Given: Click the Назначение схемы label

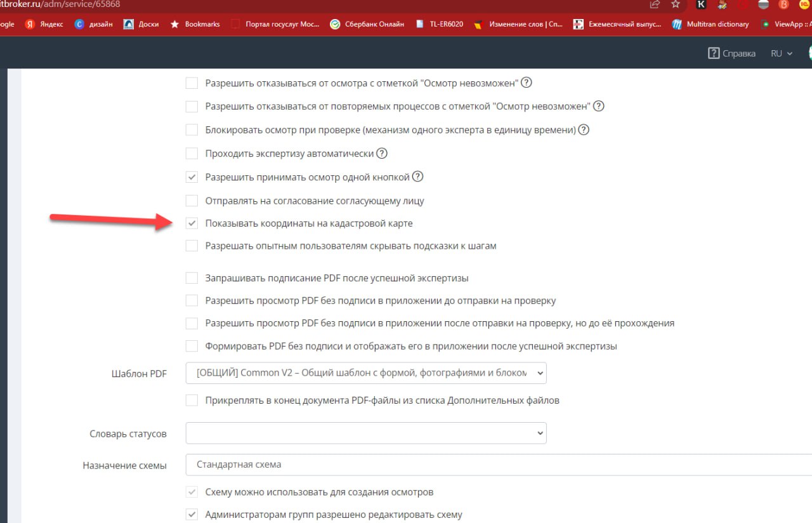Looking at the screenshot, I should [x=124, y=465].
